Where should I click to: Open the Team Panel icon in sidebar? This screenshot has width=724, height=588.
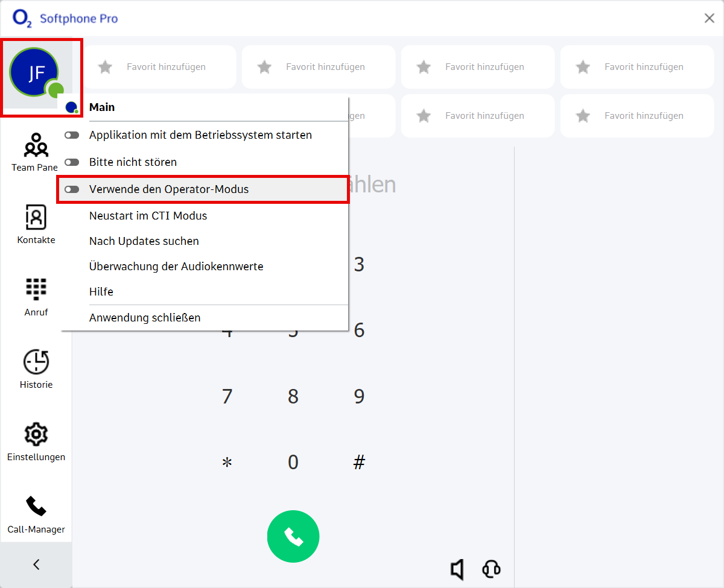point(36,146)
